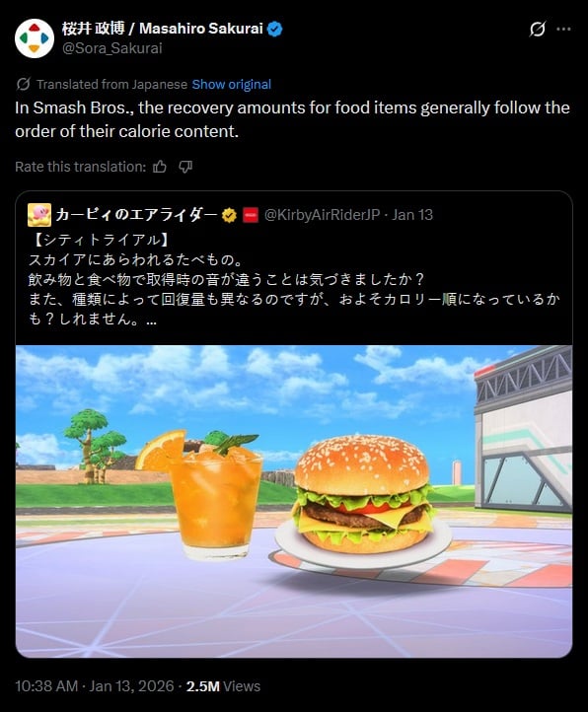Image resolution: width=588 pixels, height=712 pixels.
Task: Click the red Nintendo affiliate badge
Action: pyautogui.click(x=251, y=215)
